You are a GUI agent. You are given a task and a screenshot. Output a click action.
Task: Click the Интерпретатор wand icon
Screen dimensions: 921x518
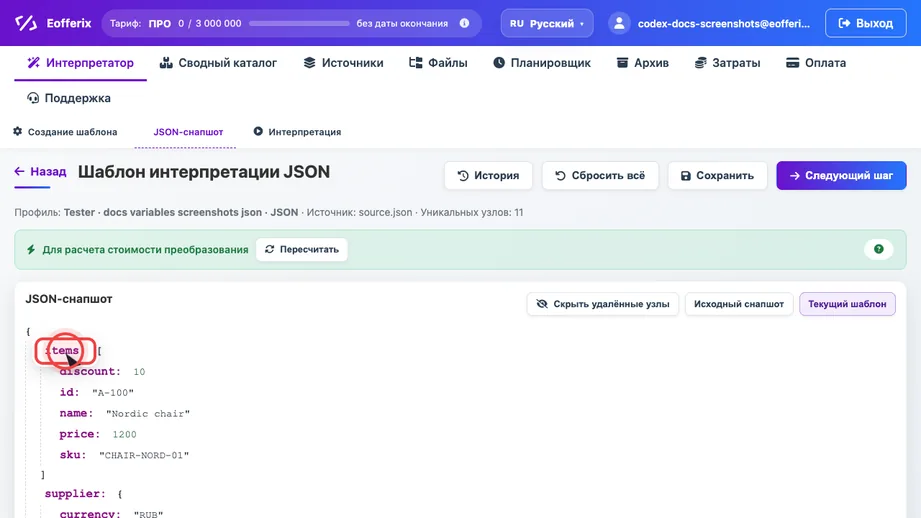[33, 62]
